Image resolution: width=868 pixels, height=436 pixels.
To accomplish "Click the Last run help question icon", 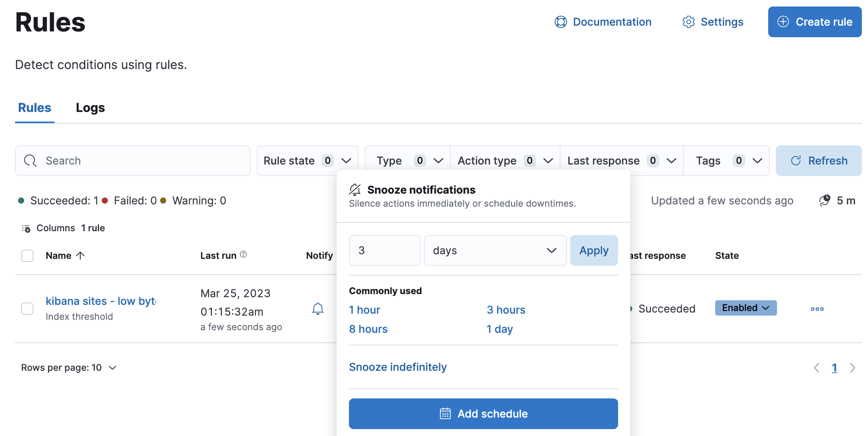I will tap(243, 254).
